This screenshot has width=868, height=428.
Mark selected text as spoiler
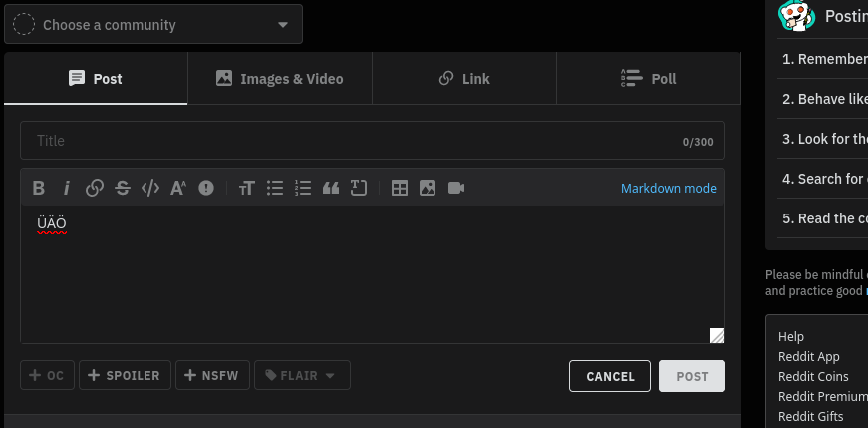(x=206, y=188)
